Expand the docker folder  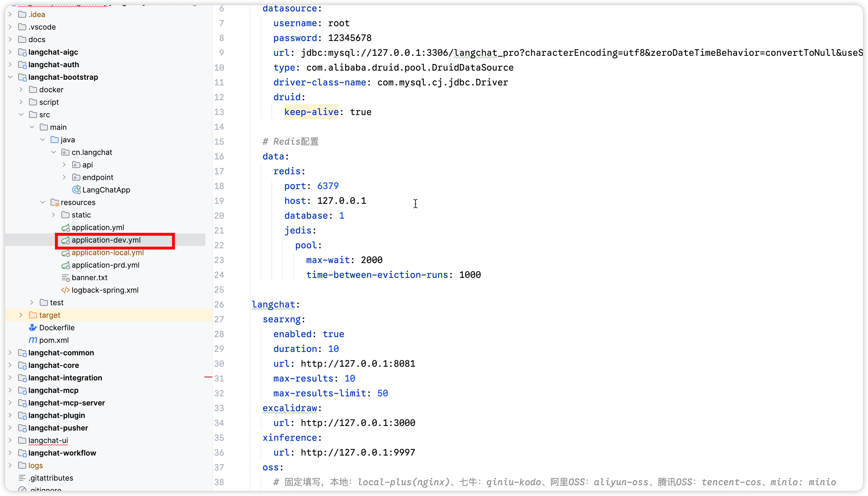tap(21, 90)
